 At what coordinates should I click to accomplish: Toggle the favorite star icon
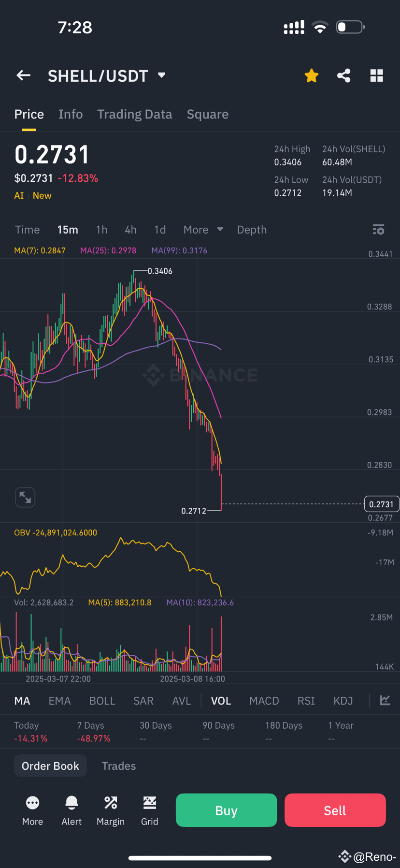click(x=312, y=75)
